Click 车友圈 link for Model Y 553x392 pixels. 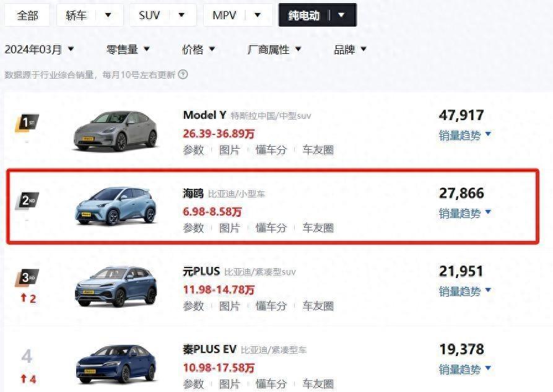click(x=318, y=150)
